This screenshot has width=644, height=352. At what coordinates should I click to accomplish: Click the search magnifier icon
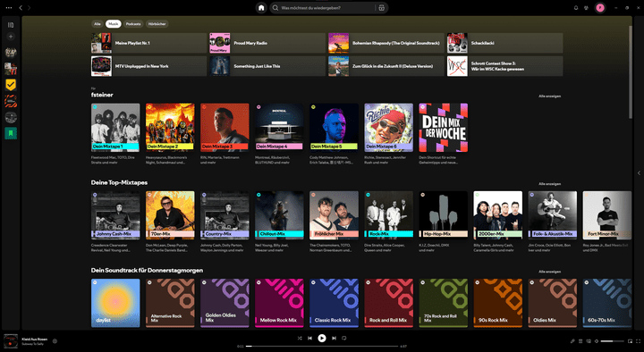pos(275,8)
